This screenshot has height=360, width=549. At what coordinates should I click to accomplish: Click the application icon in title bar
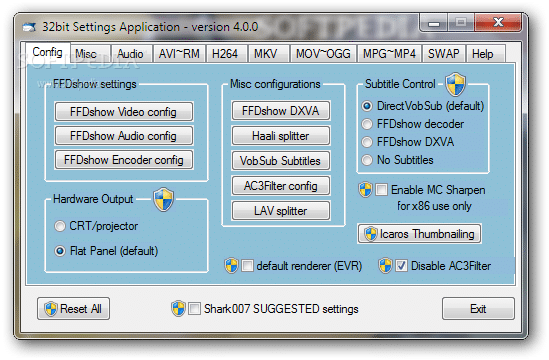tap(29, 27)
